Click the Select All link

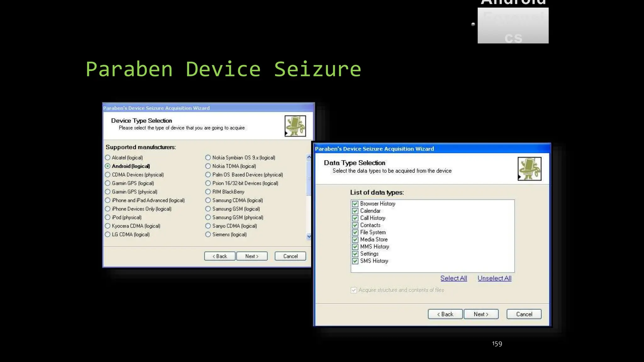coord(453,278)
